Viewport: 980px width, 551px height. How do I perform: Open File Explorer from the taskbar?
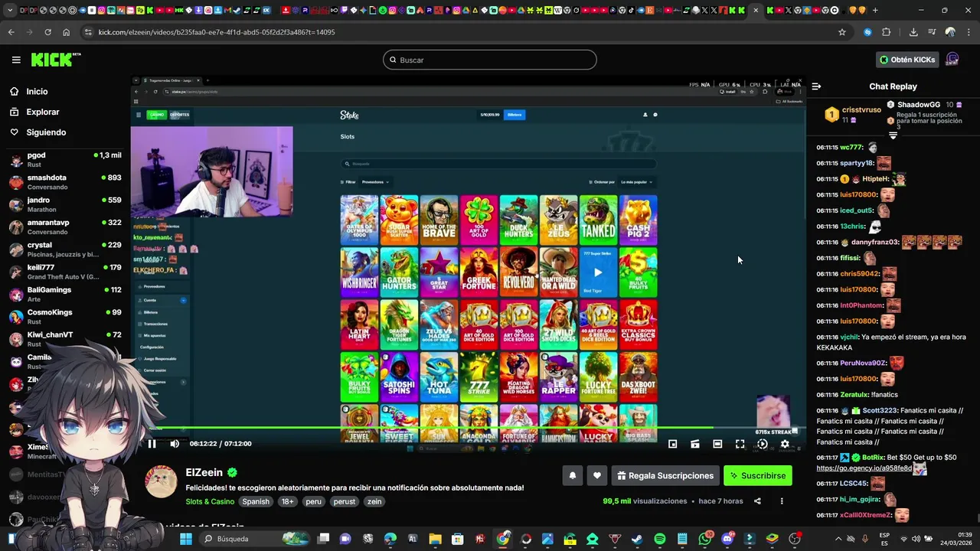click(x=435, y=539)
